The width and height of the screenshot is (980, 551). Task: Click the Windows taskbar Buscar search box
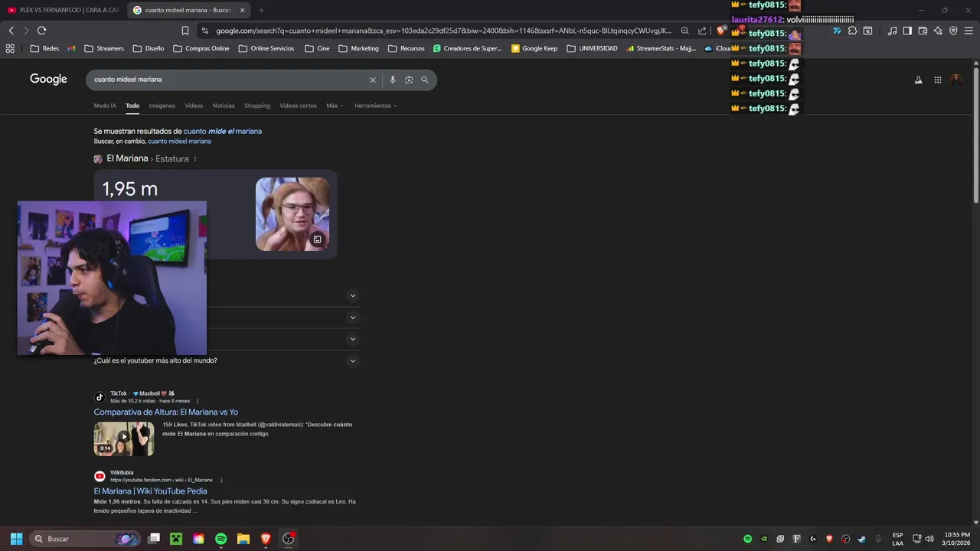click(85, 539)
